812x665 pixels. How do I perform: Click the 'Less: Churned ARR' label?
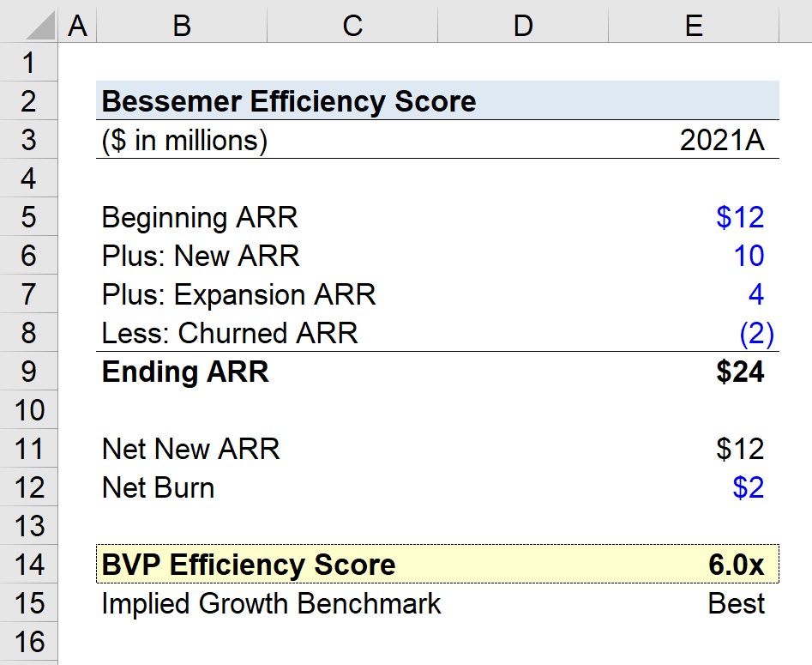[x=230, y=333]
